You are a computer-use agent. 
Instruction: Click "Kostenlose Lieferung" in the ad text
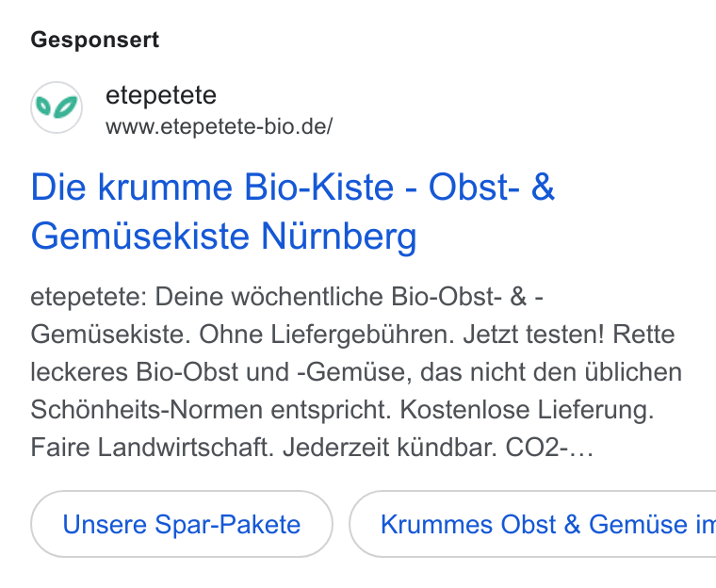pos(527,409)
